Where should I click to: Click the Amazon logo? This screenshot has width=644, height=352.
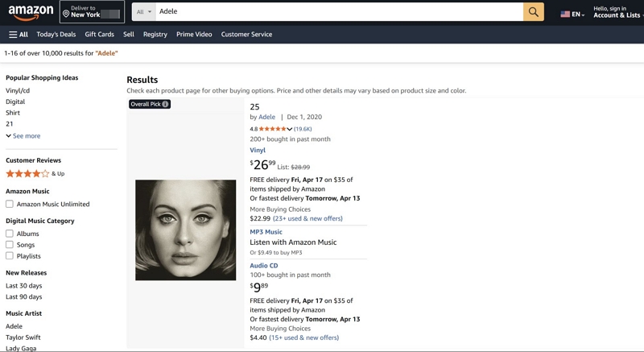tap(31, 12)
